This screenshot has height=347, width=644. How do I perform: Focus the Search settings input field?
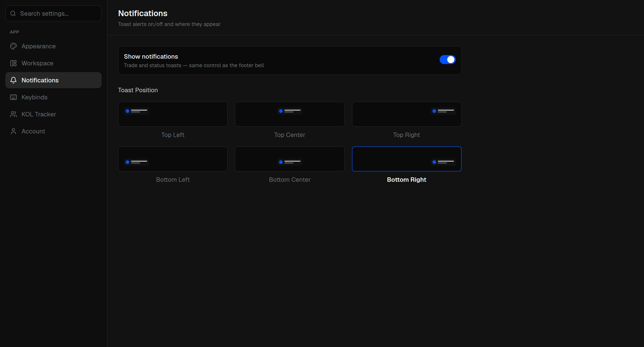[x=53, y=13]
